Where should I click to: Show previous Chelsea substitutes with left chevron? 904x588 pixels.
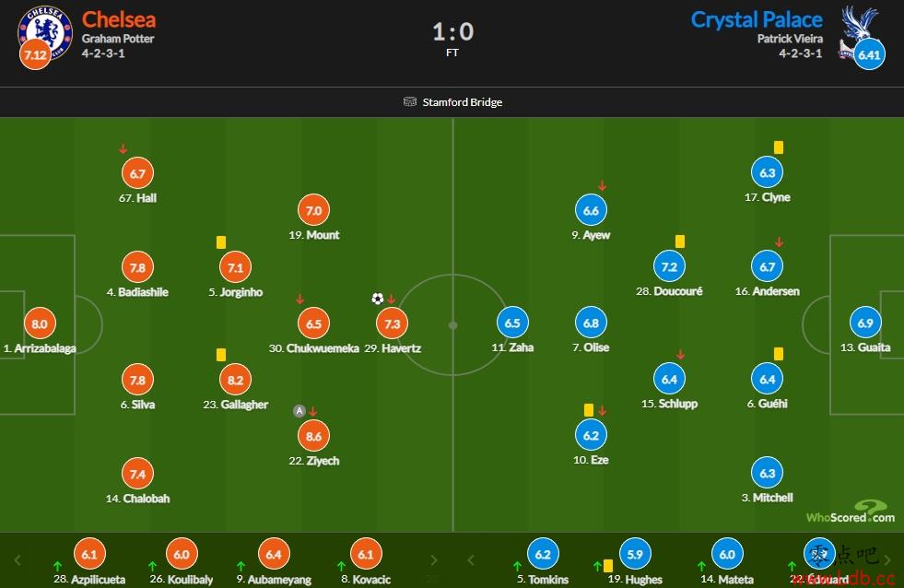pyautogui.click(x=18, y=560)
